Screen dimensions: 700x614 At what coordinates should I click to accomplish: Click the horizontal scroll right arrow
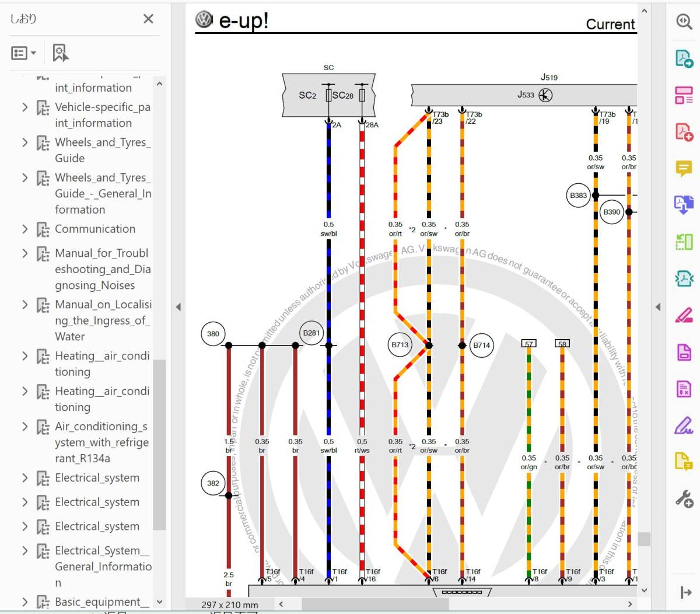[x=630, y=604]
